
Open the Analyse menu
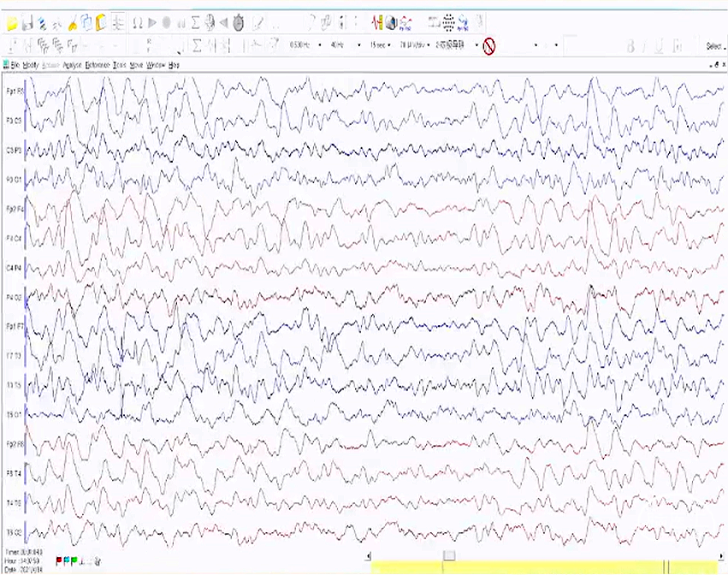click(x=72, y=65)
